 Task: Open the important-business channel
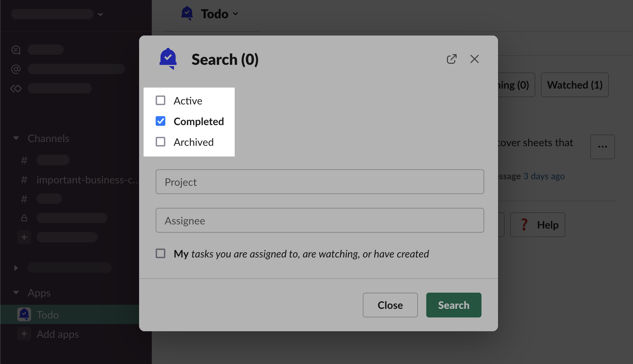pyautogui.click(x=86, y=180)
